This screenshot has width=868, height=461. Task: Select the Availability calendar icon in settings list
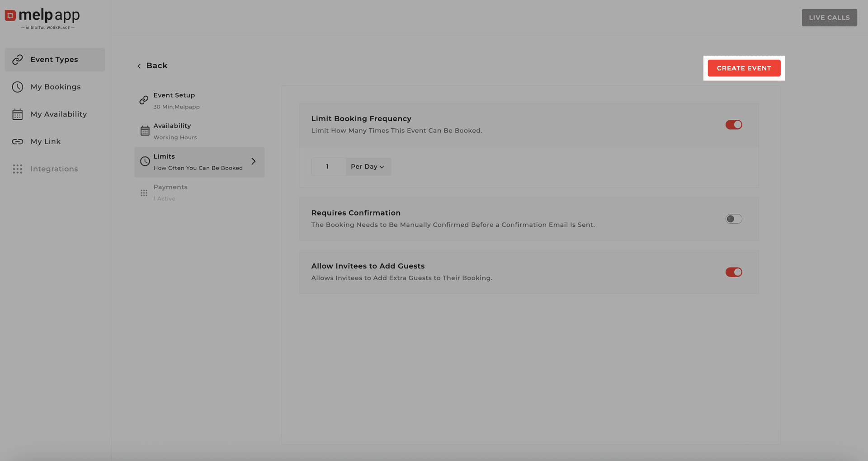point(144,131)
